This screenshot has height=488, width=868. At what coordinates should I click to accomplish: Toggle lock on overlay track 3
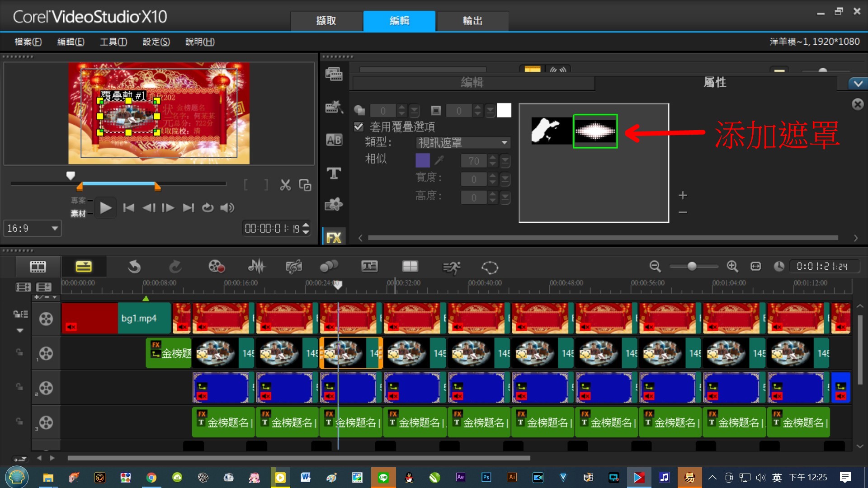coord(19,421)
